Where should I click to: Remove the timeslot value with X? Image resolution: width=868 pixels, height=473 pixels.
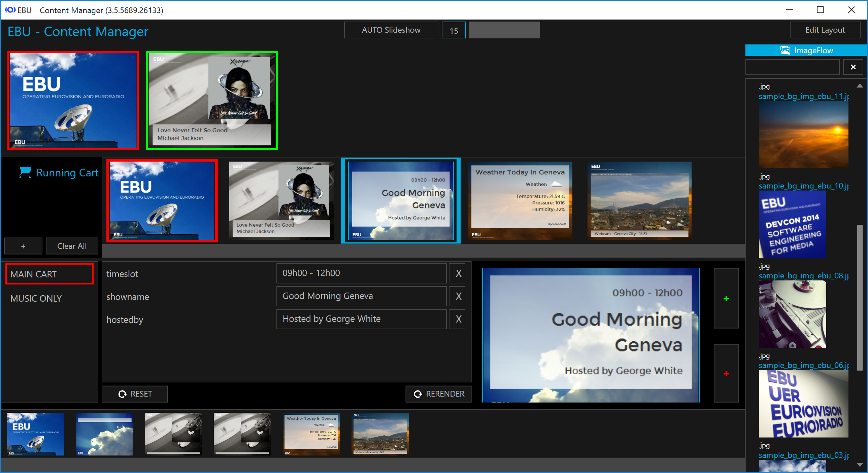(458, 273)
